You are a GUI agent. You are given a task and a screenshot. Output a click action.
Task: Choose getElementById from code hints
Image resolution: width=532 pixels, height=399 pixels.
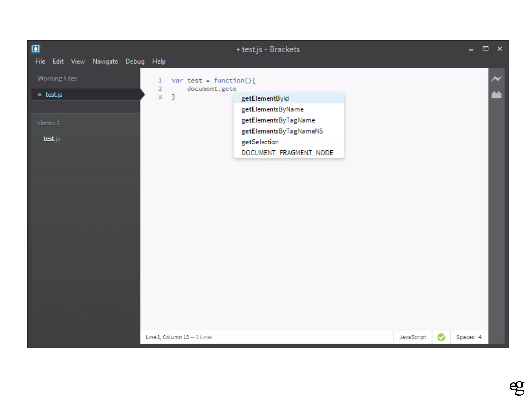(x=265, y=98)
